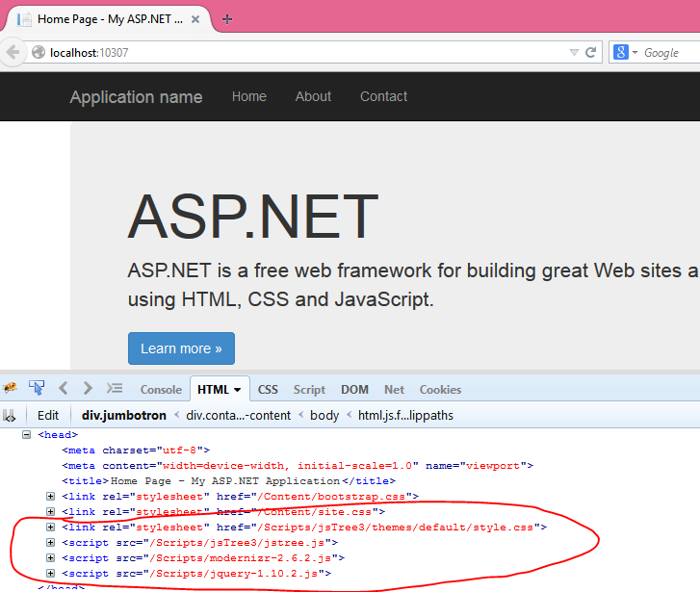The height and width of the screenshot is (592, 700).
Task: Select the Home Page browser tab
Action: click(110, 19)
